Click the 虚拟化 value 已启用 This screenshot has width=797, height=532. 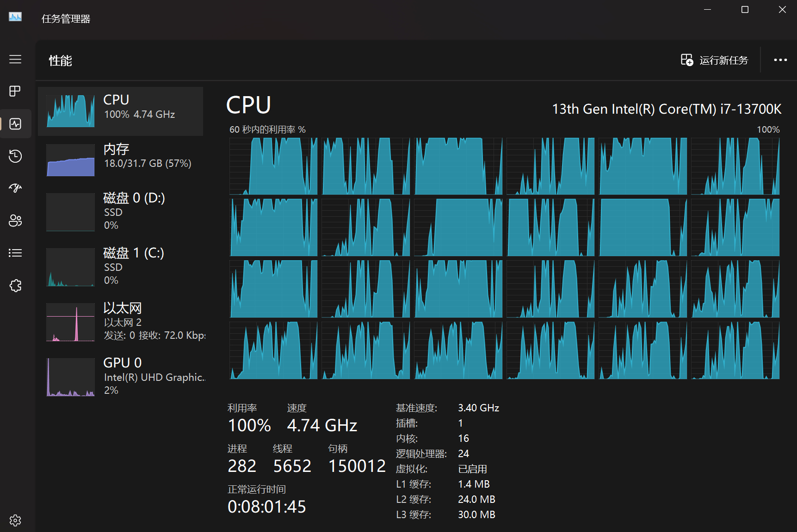[x=472, y=469]
